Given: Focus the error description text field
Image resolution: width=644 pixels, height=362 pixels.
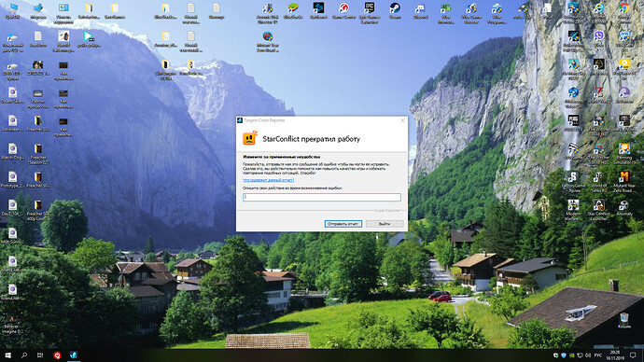Looking at the screenshot, I should [x=322, y=197].
